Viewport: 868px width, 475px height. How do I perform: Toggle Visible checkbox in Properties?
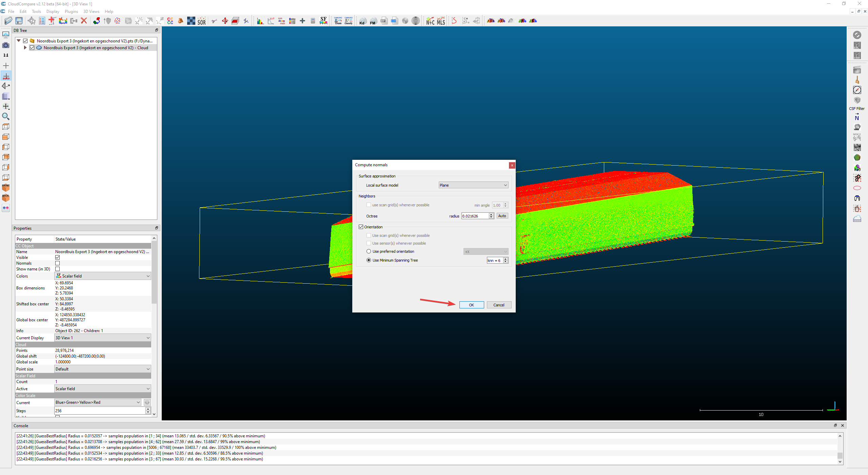point(58,258)
